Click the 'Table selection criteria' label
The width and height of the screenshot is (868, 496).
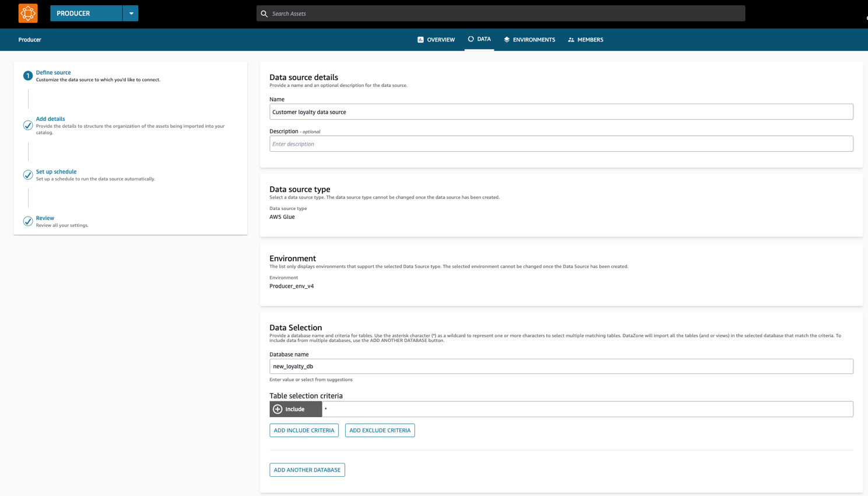click(x=306, y=396)
